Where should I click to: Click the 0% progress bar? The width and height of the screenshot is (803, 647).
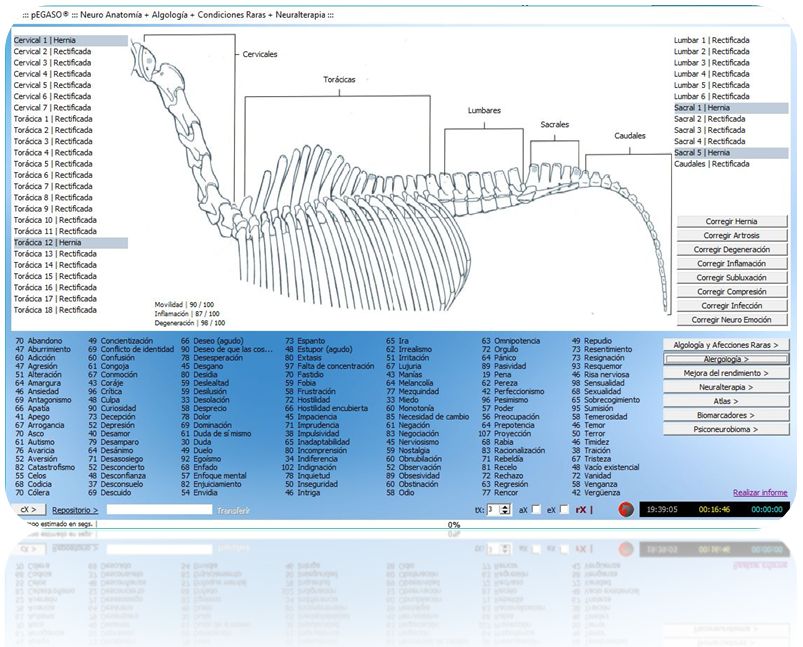454,525
